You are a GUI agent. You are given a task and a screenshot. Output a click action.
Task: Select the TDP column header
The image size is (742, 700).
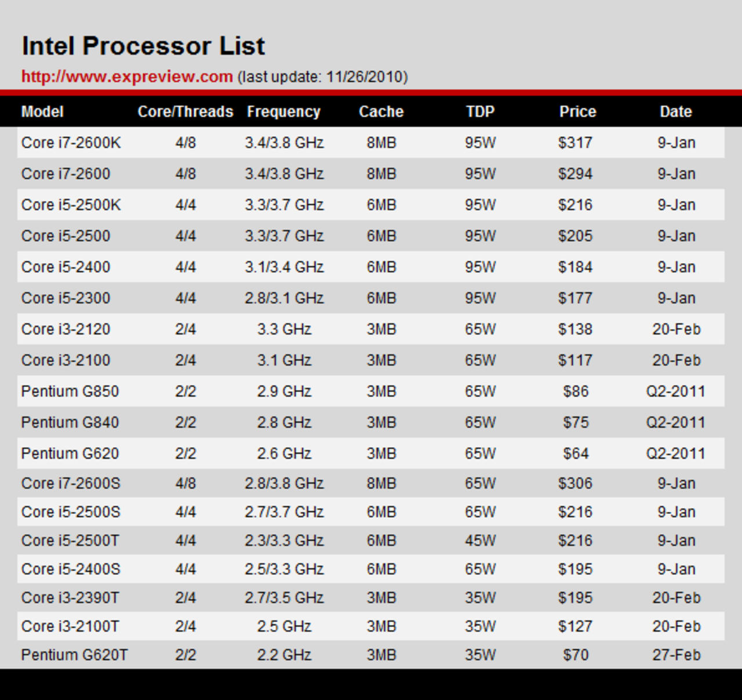(x=480, y=111)
